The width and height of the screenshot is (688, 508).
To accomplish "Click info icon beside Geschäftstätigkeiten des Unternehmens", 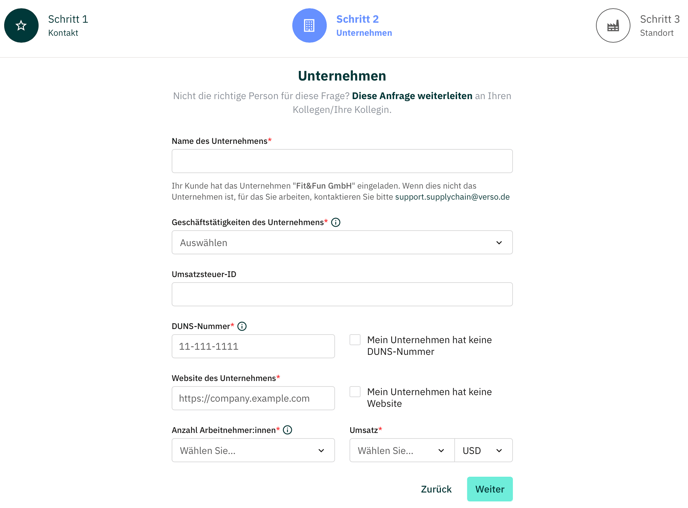I will pos(336,222).
